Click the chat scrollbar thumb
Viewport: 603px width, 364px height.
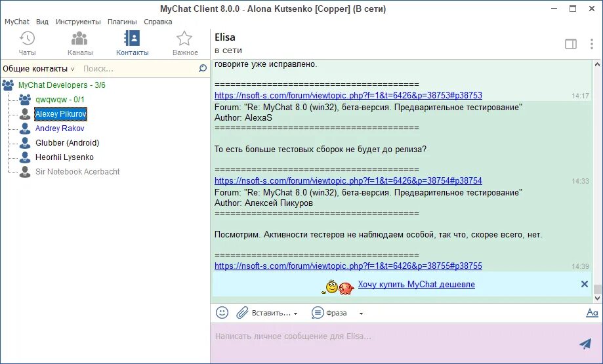[597, 289]
